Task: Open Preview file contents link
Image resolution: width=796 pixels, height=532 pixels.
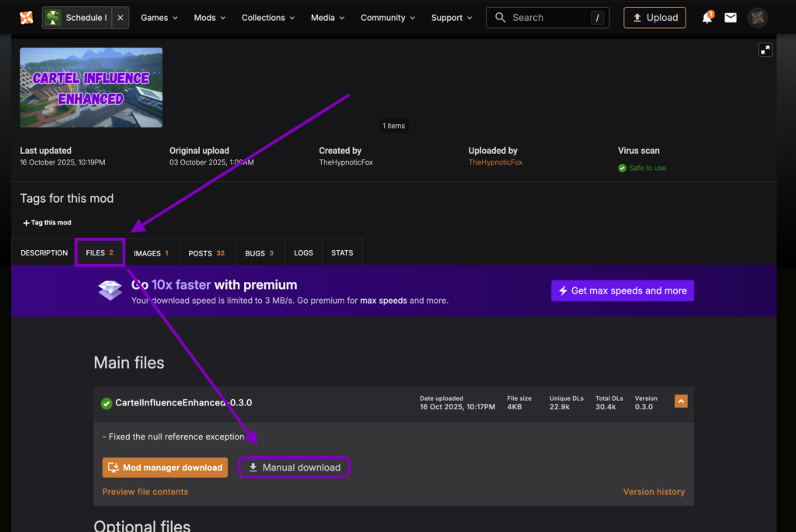Action: coord(145,492)
